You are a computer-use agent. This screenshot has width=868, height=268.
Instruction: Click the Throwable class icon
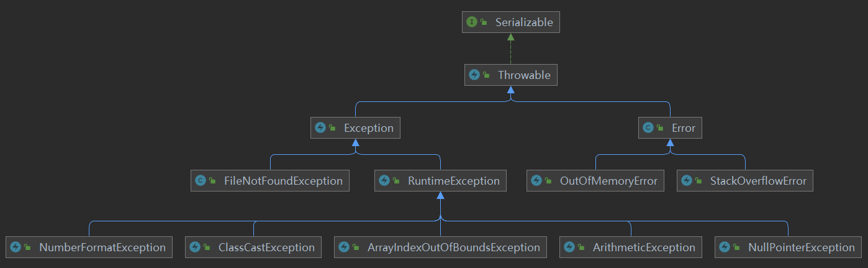[474, 75]
